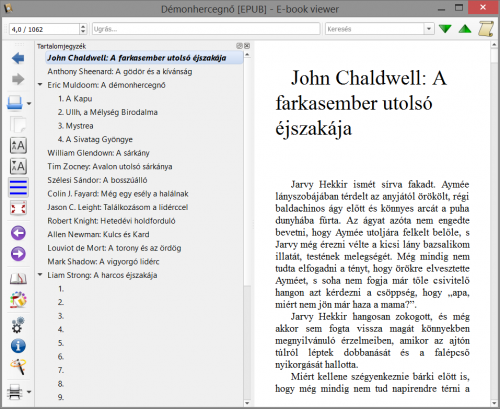Click the contents panel scroll down arrow
This screenshot has height=409, width=500.
coord(247,403)
